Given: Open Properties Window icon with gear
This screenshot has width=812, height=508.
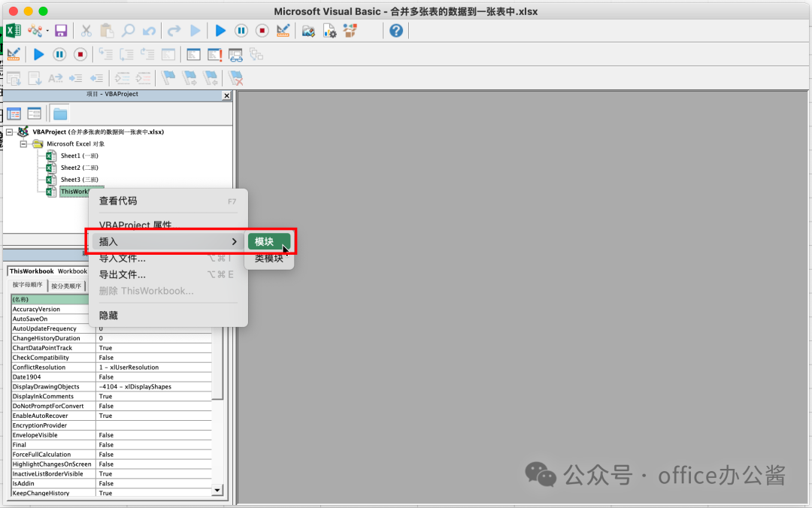Looking at the screenshot, I should pyautogui.click(x=329, y=31).
